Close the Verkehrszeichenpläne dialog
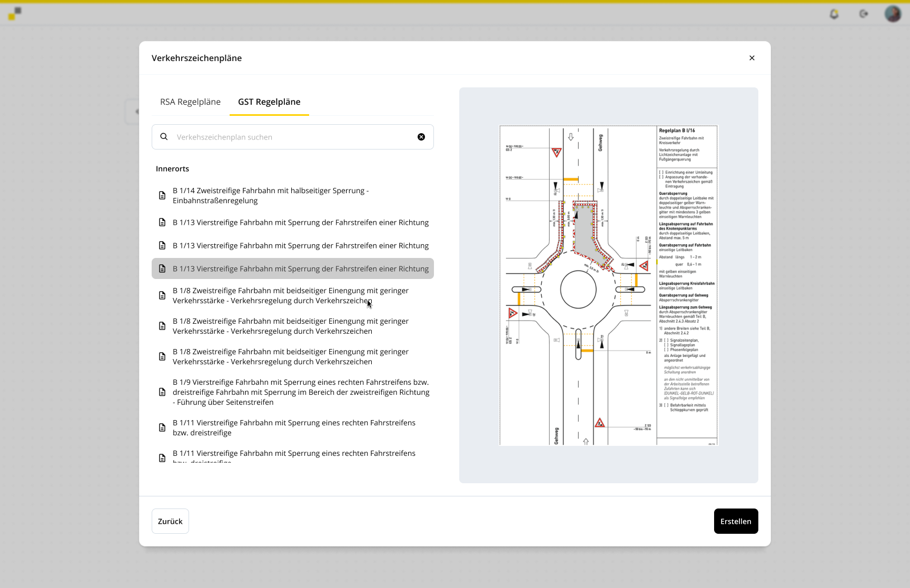 click(x=752, y=58)
